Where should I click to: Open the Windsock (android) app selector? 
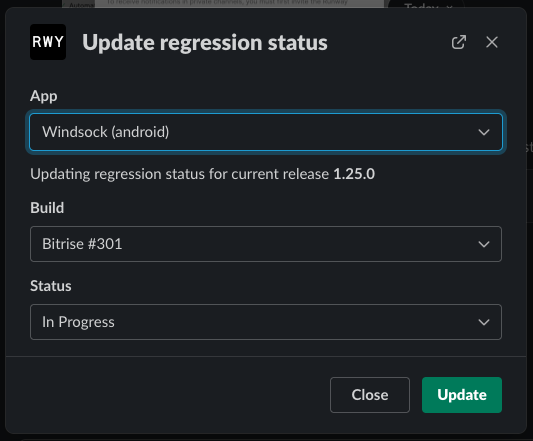click(266, 132)
